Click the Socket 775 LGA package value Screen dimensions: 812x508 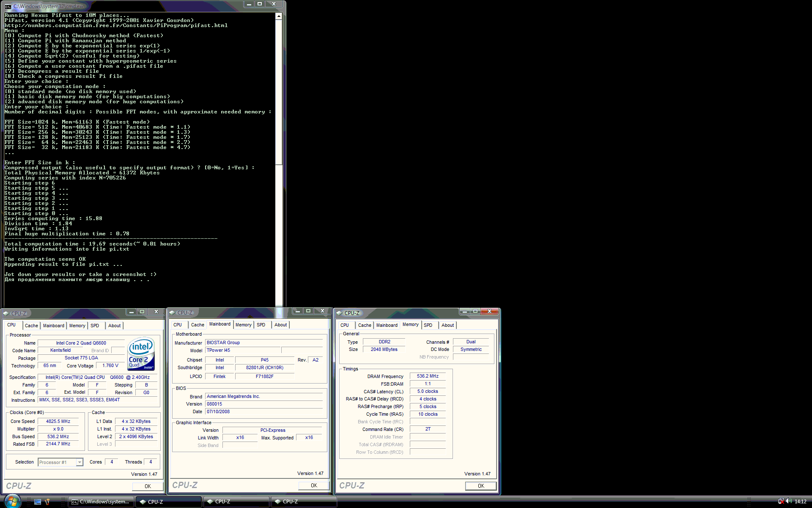81,358
